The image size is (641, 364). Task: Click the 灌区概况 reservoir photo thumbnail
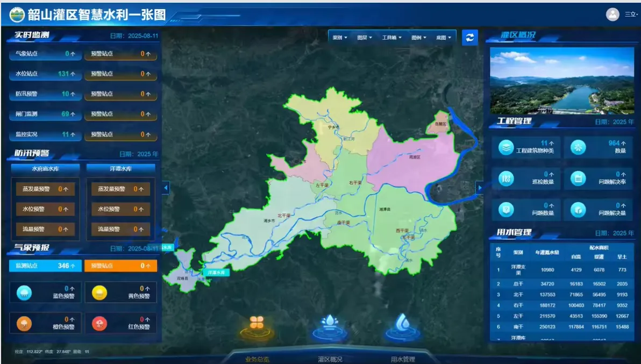[562, 81]
